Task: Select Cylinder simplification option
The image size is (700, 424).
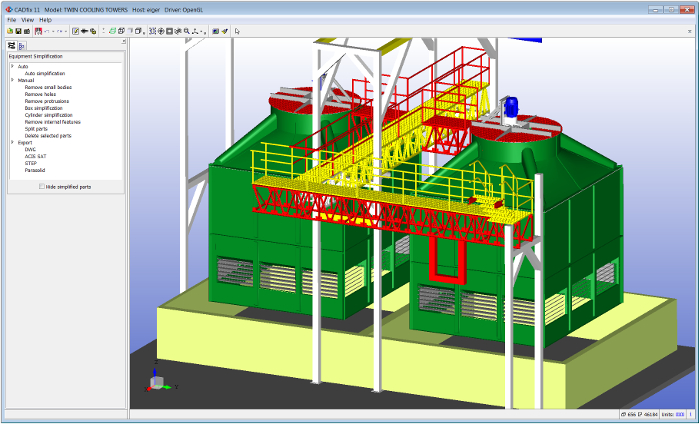Action: (x=49, y=115)
